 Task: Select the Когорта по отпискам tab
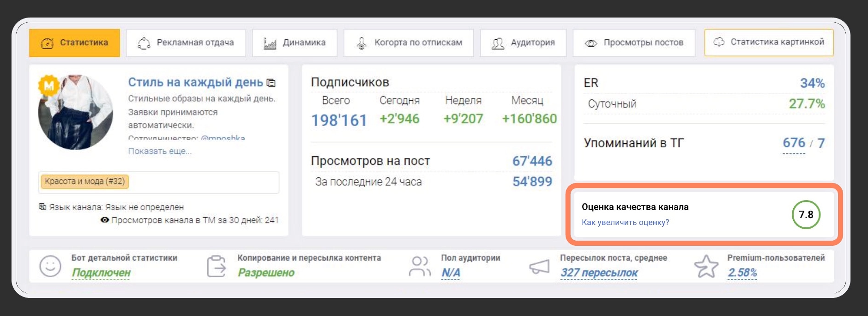[409, 43]
